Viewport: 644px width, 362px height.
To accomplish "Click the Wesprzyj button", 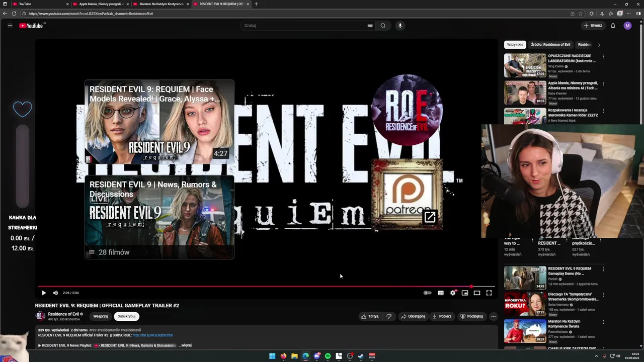I will (x=101, y=316).
